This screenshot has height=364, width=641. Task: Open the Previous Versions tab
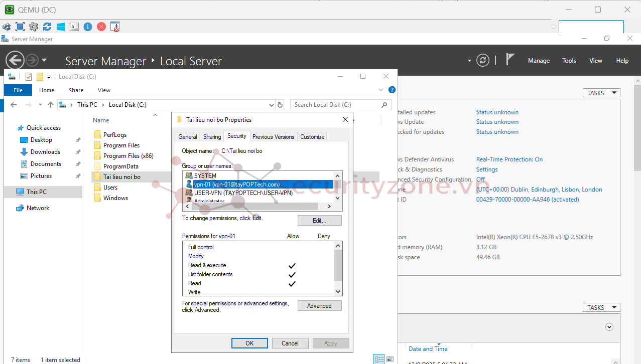click(273, 136)
